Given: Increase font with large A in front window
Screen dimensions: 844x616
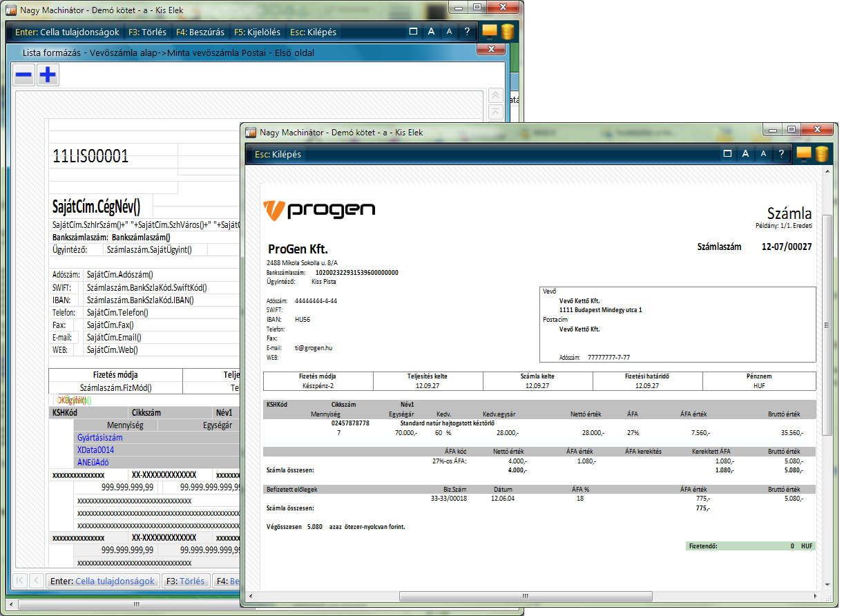Looking at the screenshot, I should [x=745, y=154].
